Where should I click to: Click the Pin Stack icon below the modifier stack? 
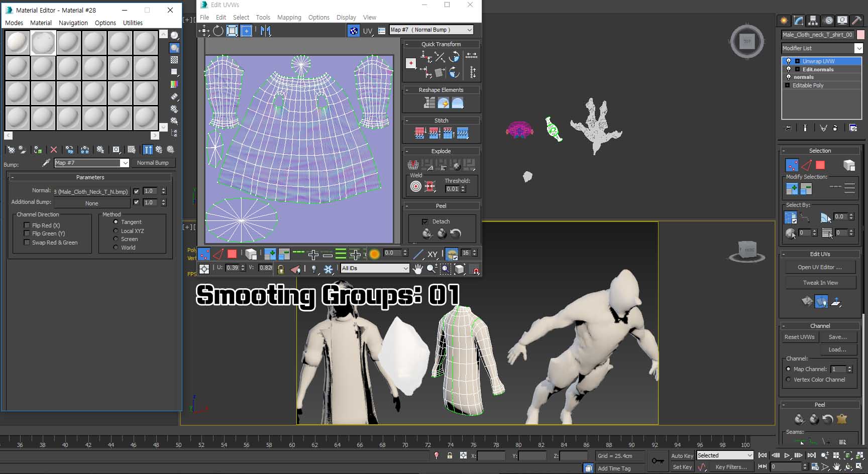[787, 128]
